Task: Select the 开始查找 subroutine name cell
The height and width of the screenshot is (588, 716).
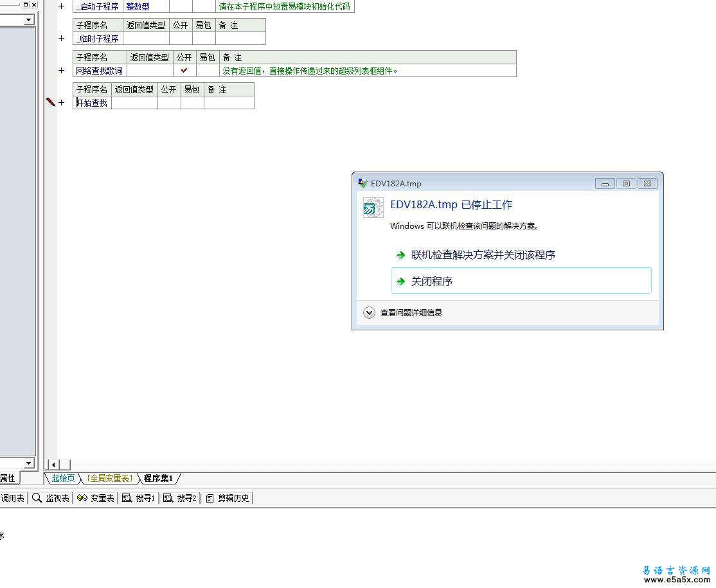Action: point(92,103)
